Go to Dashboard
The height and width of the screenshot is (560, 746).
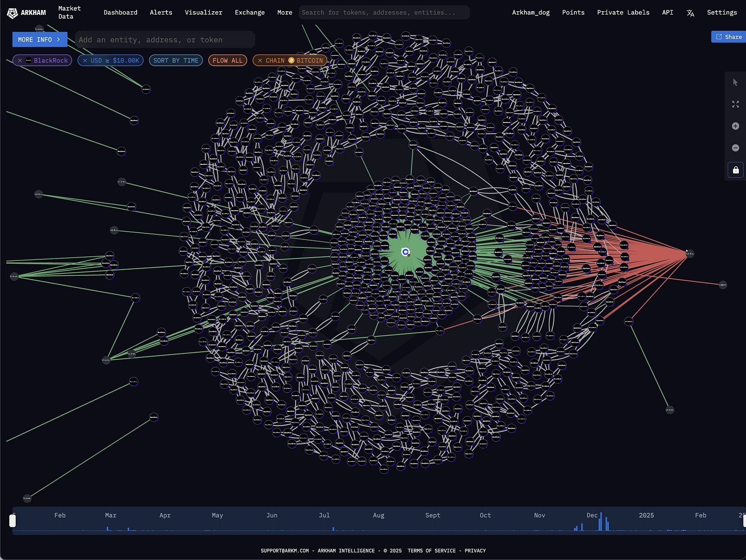(x=120, y=13)
